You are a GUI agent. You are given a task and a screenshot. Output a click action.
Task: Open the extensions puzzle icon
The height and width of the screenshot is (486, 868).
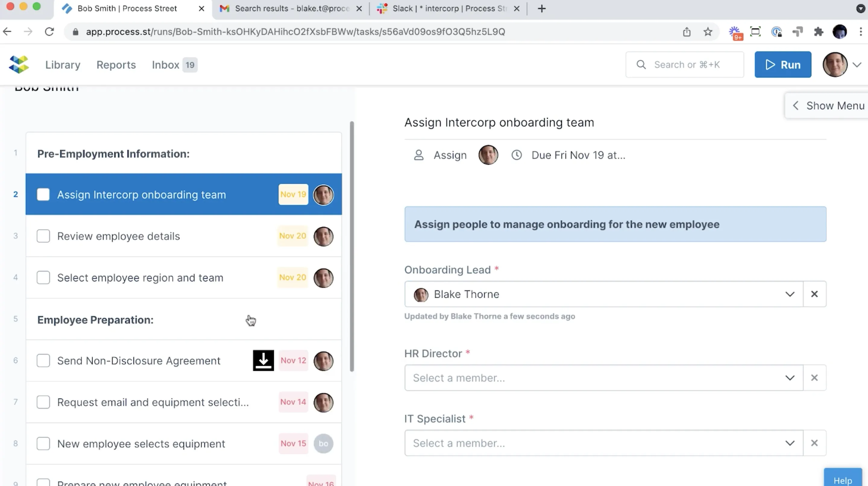click(x=819, y=32)
